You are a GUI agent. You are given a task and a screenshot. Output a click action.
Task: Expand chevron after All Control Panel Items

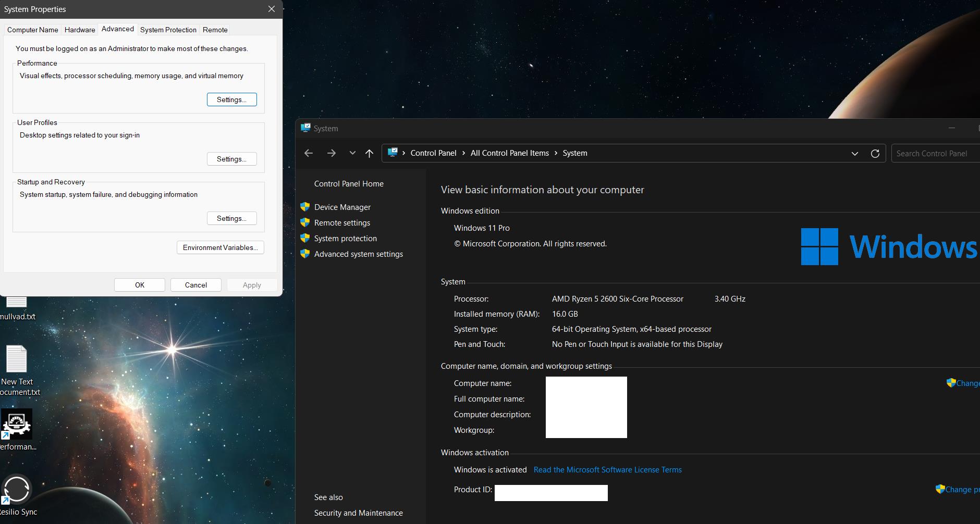[556, 153]
